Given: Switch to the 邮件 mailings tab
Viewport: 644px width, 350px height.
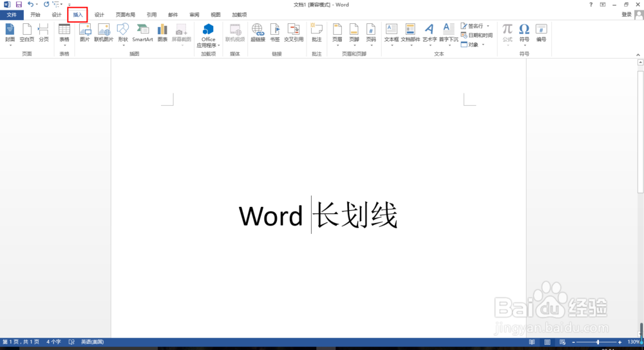Looking at the screenshot, I should [x=173, y=15].
